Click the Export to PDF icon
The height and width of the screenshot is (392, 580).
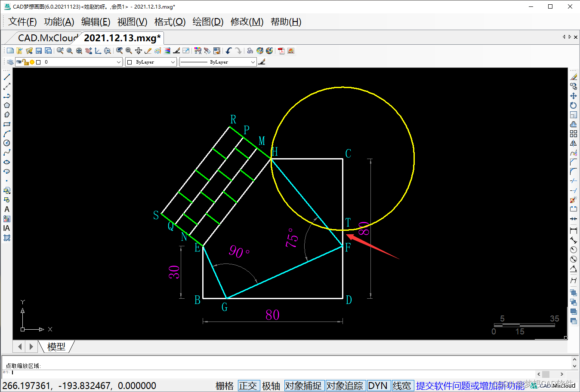click(x=281, y=51)
